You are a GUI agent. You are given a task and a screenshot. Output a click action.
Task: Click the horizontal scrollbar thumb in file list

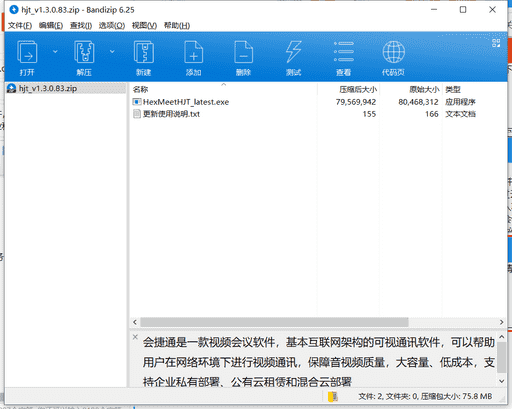point(274,322)
